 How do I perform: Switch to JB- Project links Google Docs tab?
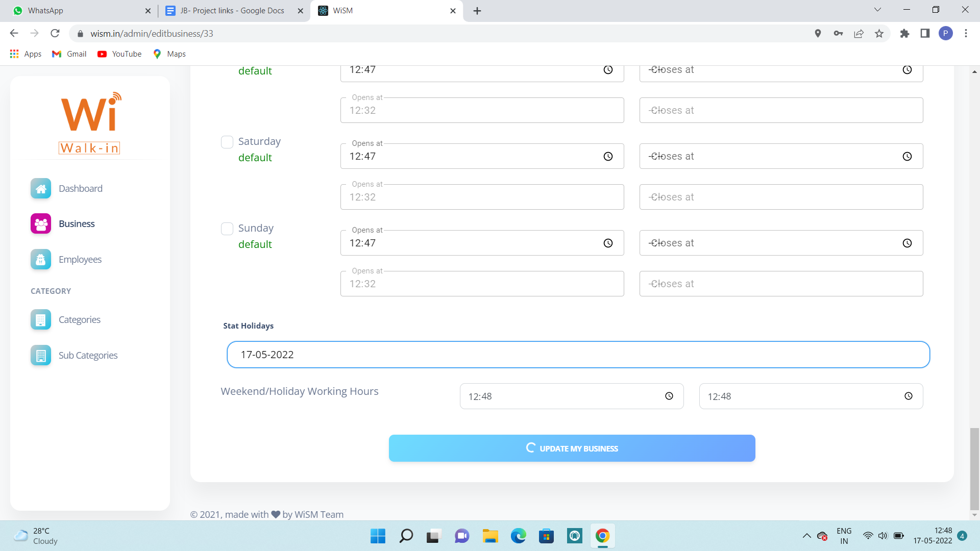click(x=233, y=11)
